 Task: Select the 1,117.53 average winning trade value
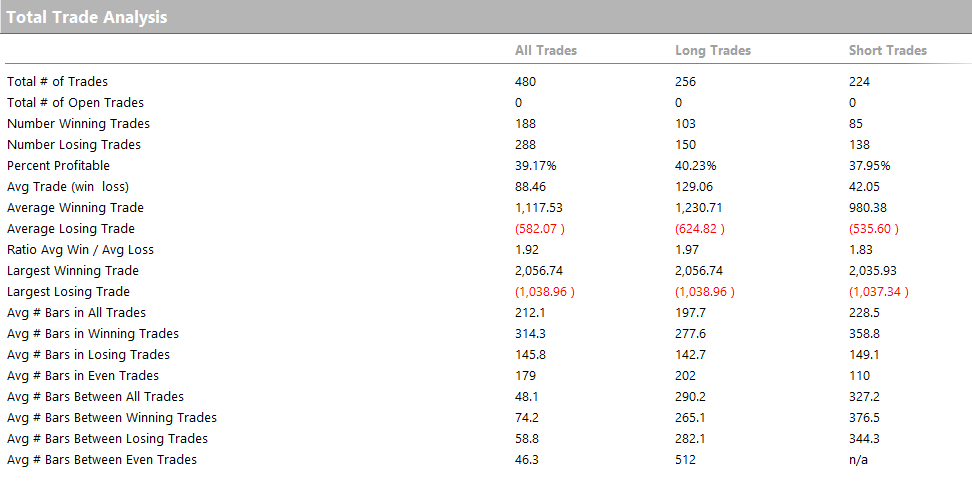539,208
